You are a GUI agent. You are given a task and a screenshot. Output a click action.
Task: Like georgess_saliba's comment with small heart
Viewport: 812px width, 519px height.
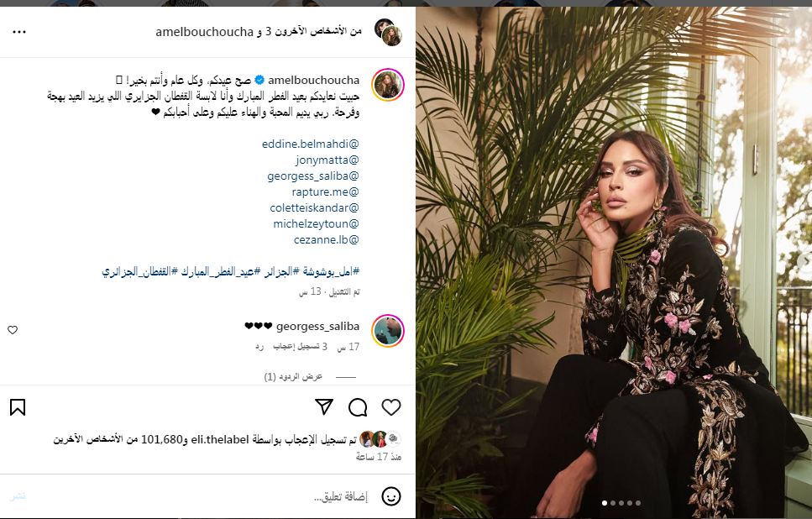(x=13, y=330)
